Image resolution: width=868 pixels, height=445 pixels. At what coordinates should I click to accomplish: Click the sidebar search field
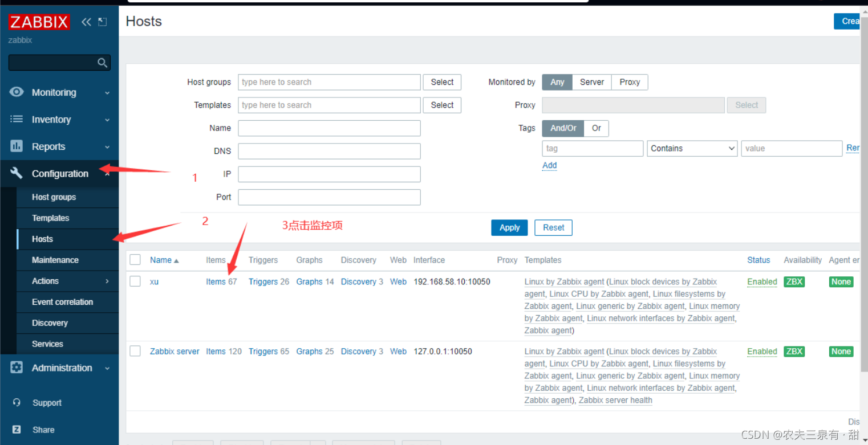pos(52,63)
